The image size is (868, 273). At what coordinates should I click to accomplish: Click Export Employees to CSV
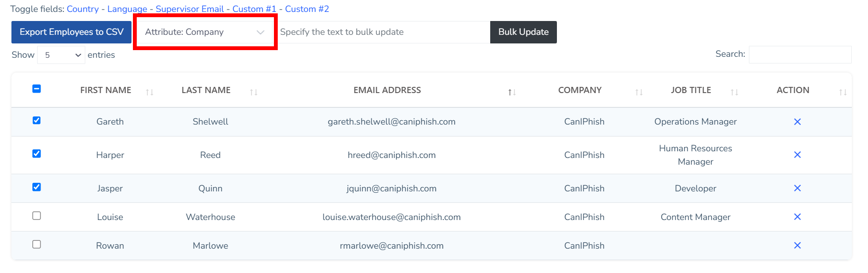71,32
